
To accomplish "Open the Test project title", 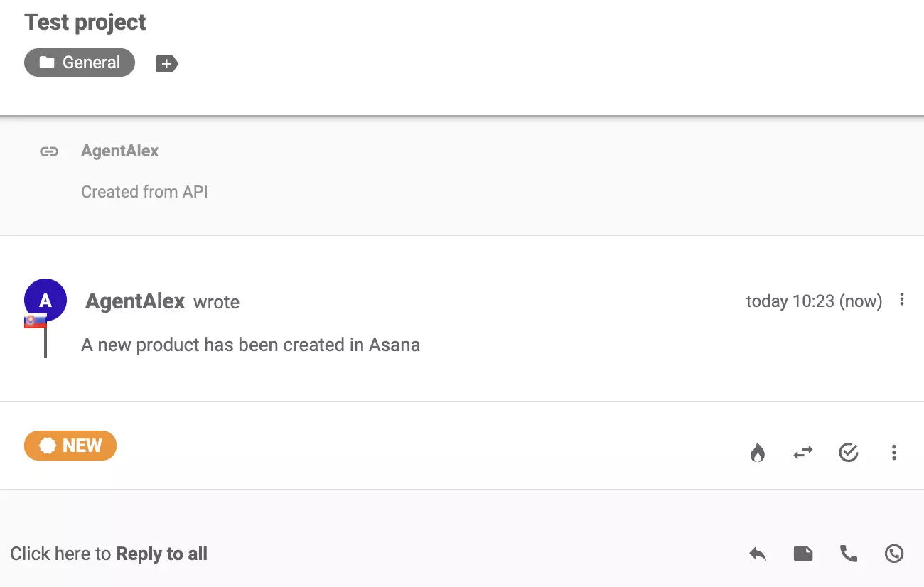I will [85, 22].
